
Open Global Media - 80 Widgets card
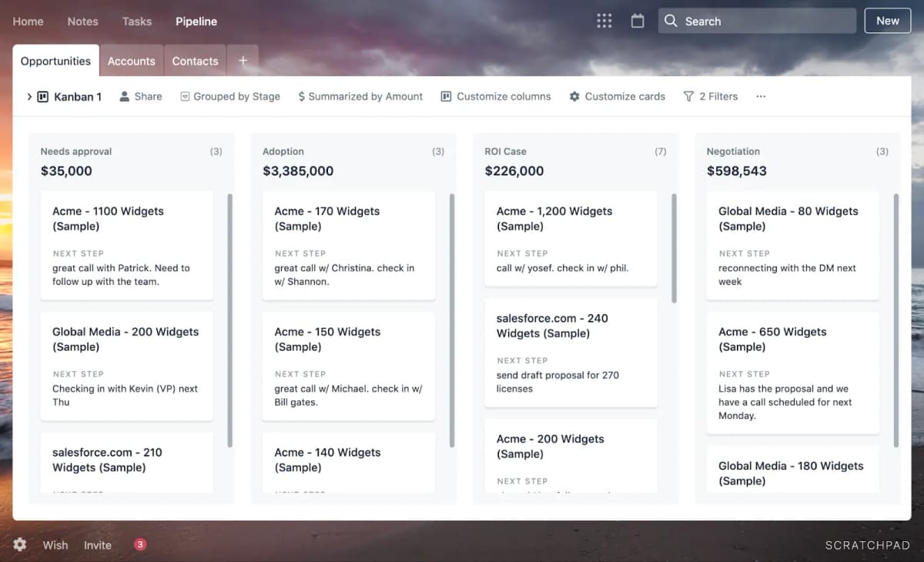pos(793,246)
